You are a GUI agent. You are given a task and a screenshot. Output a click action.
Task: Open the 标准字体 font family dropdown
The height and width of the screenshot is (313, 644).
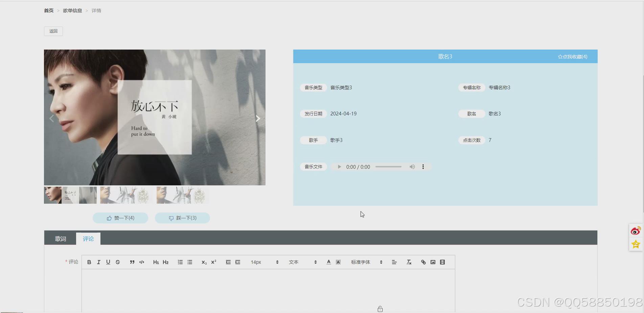367,262
